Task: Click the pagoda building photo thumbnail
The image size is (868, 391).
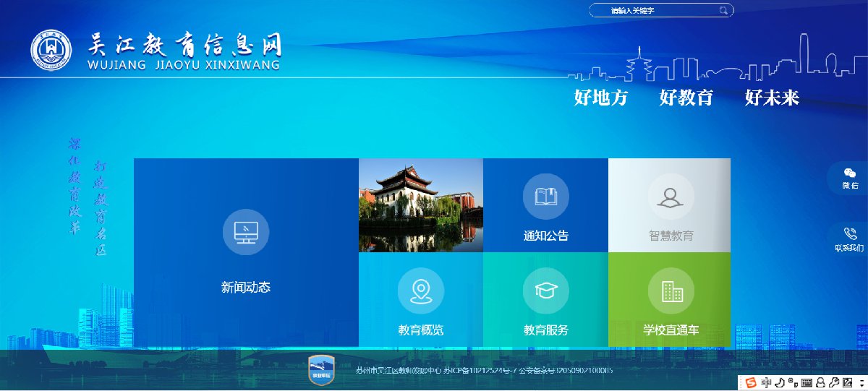Action: 420,205
